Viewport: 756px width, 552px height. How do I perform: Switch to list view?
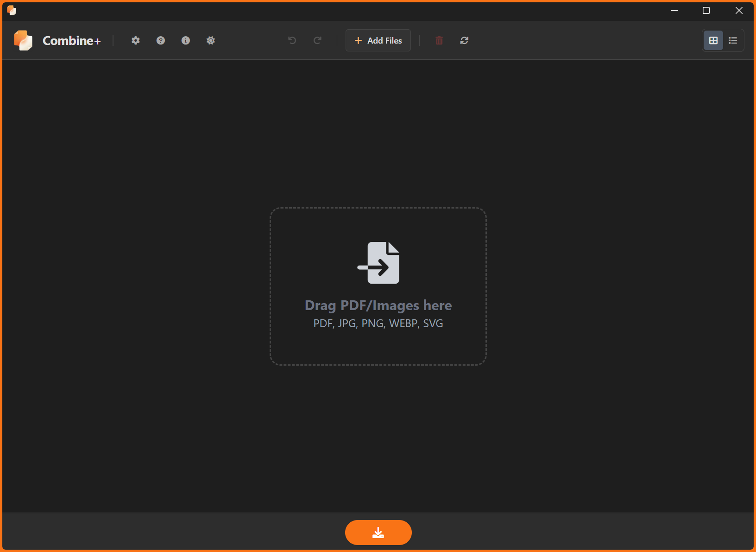tap(733, 40)
